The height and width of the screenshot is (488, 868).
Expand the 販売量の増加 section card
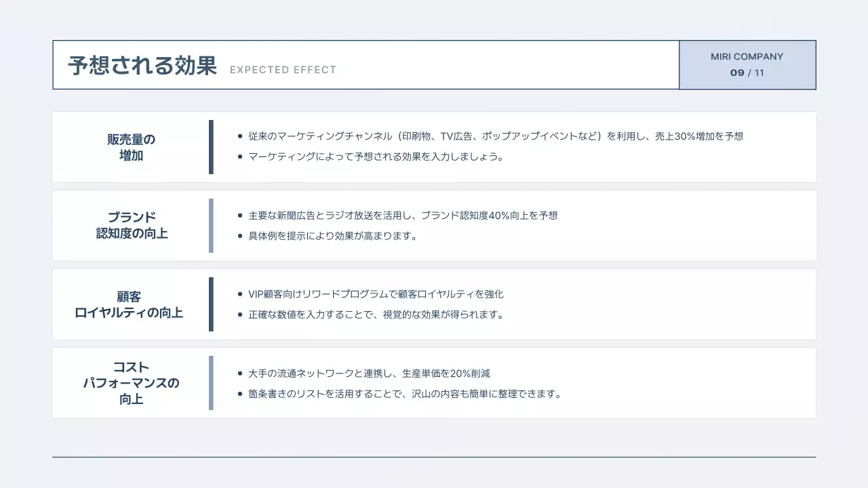tap(434, 146)
